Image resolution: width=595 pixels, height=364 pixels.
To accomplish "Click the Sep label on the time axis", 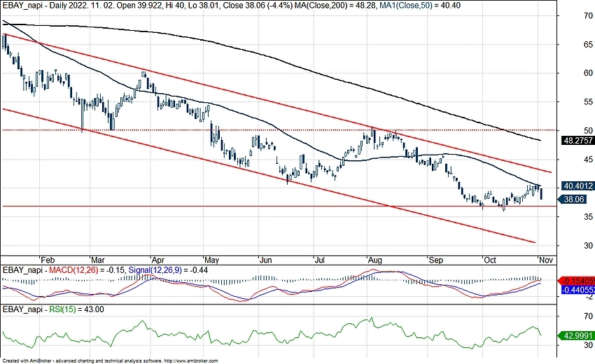I will tap(435, 260).
